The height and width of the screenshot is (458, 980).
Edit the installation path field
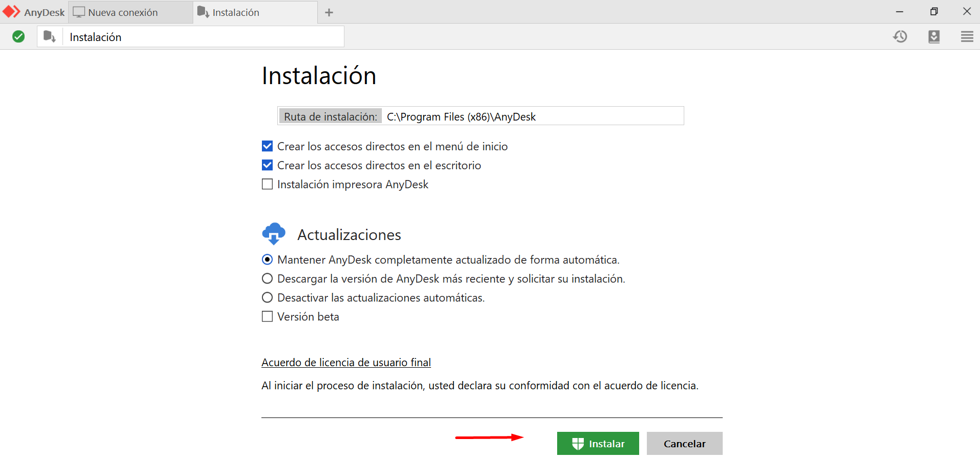[x=533, y=116]
